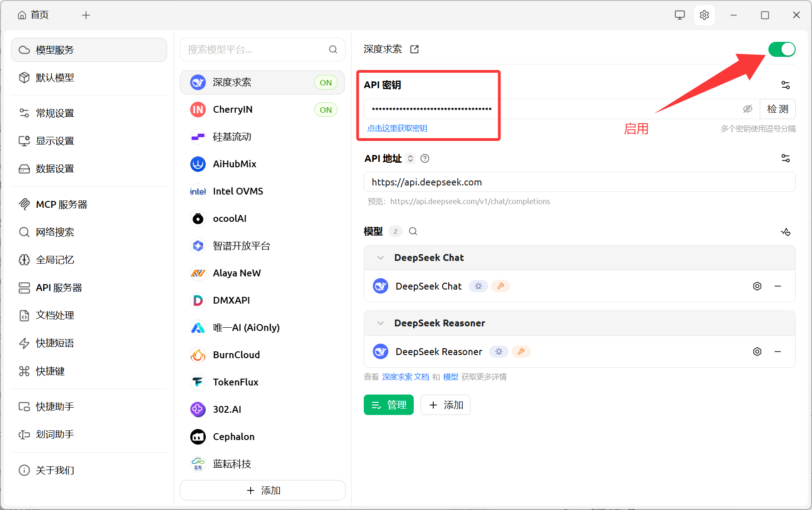The height and width of the screenshot is (510, 812).
Task: Click the API address help icon
Action: 425,159
